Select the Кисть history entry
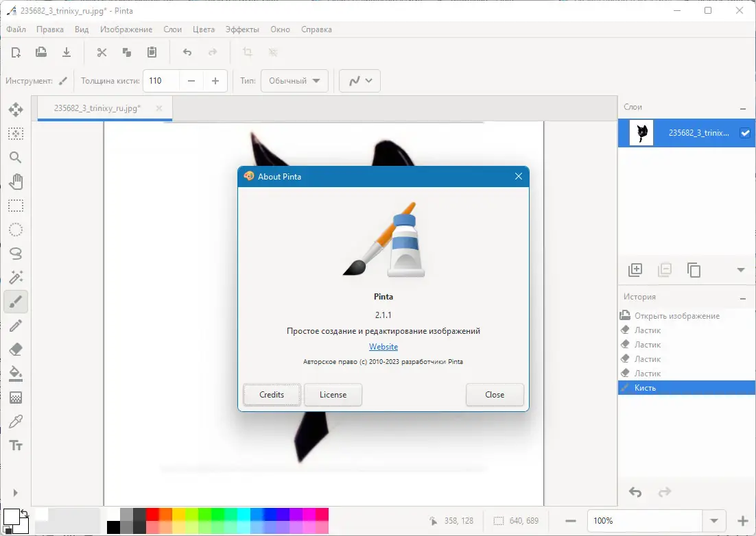The image size is (756, 536). click(687, 388)
